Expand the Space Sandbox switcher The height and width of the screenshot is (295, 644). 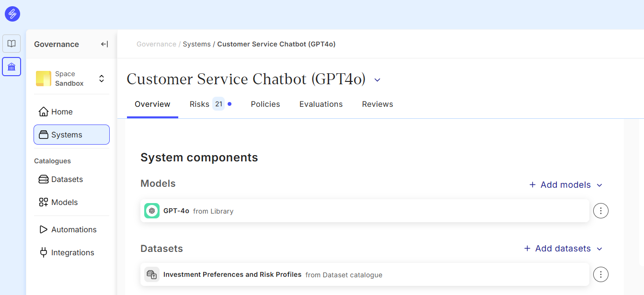point(102,79)
